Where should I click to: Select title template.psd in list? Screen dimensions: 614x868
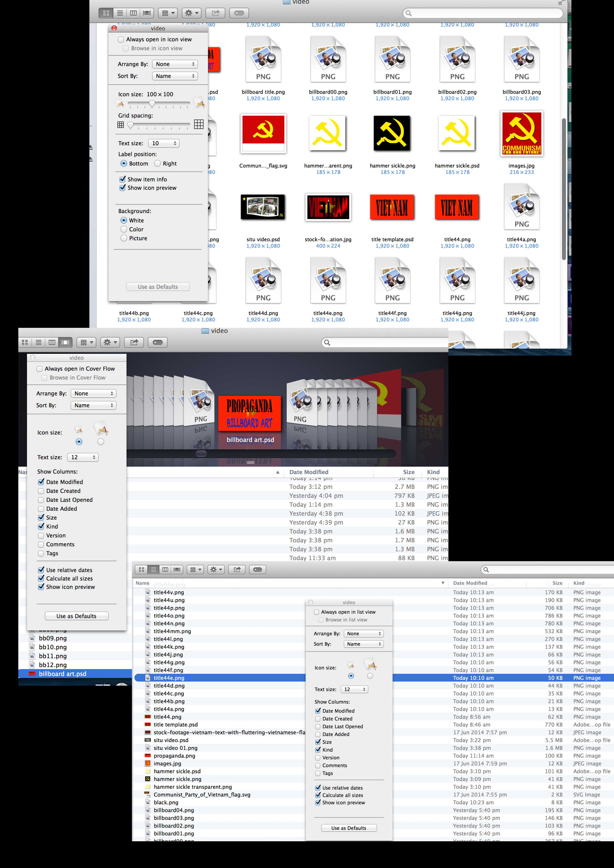pyautogui.click(x=176, y=725)
